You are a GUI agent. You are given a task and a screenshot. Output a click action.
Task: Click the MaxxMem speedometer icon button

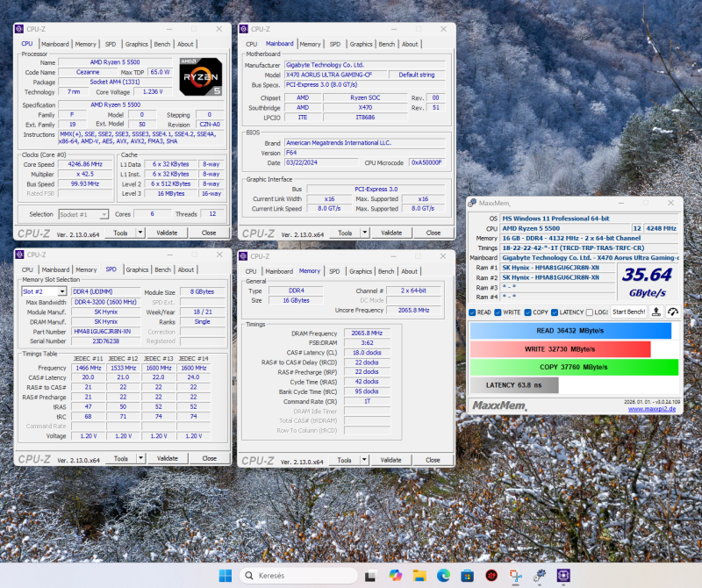pos(673,312)
